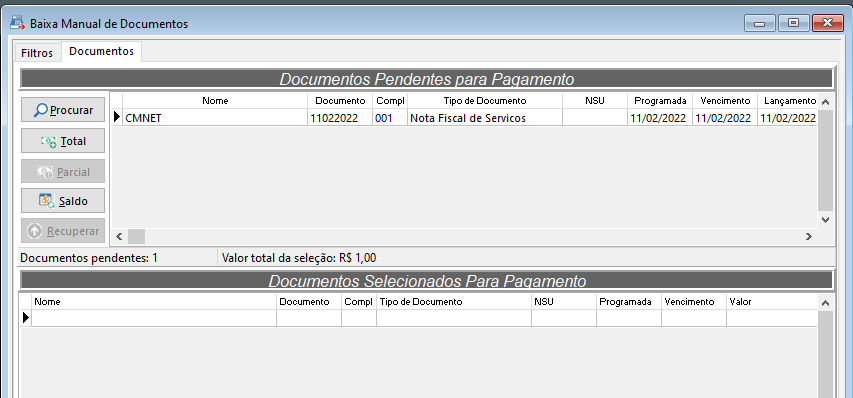Image resolution: width=853 pixels, height=398 pixels.
Task: Click NSU header in selected documents grid
Action: pyautogui.click(x=564, y=302)
